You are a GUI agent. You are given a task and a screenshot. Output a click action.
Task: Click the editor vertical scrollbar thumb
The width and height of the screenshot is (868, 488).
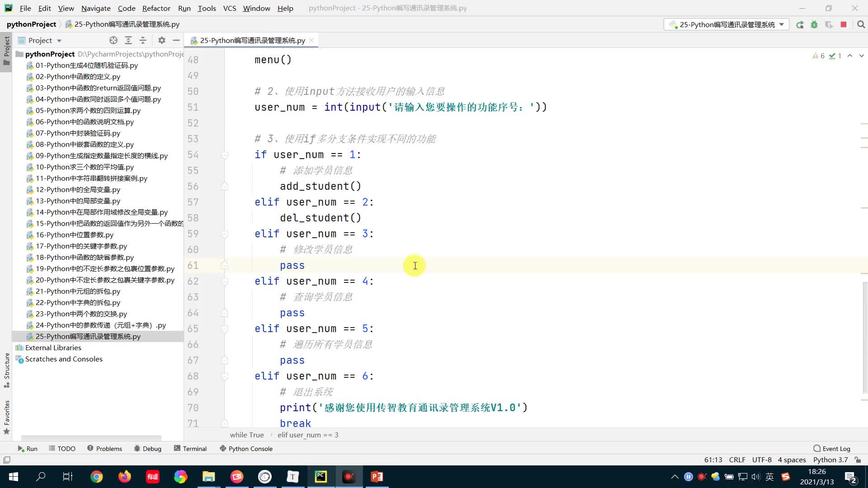(x=865, y=338)
